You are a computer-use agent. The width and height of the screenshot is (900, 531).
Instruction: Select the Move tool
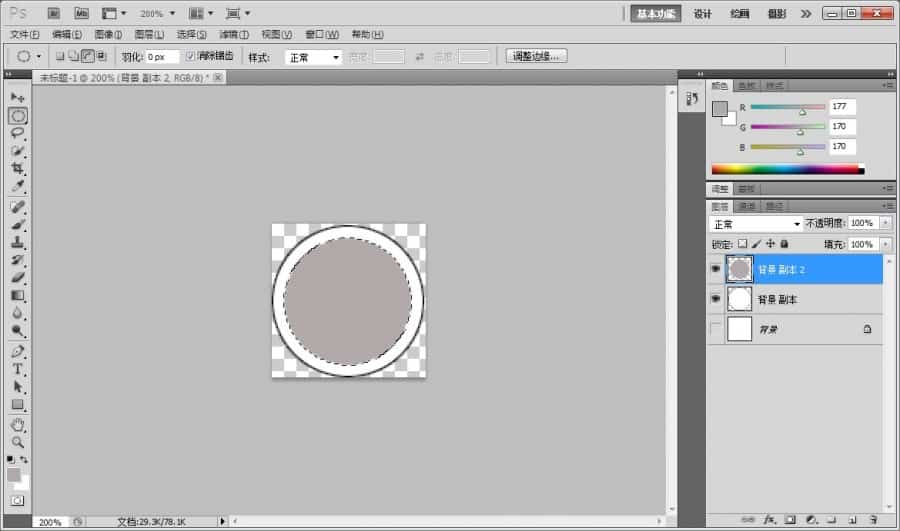17,97
